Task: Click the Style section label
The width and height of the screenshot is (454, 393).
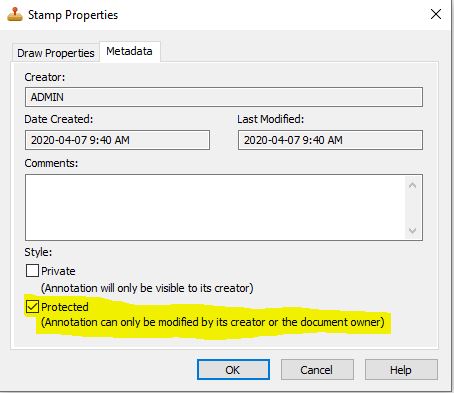Action: (38, 252)
